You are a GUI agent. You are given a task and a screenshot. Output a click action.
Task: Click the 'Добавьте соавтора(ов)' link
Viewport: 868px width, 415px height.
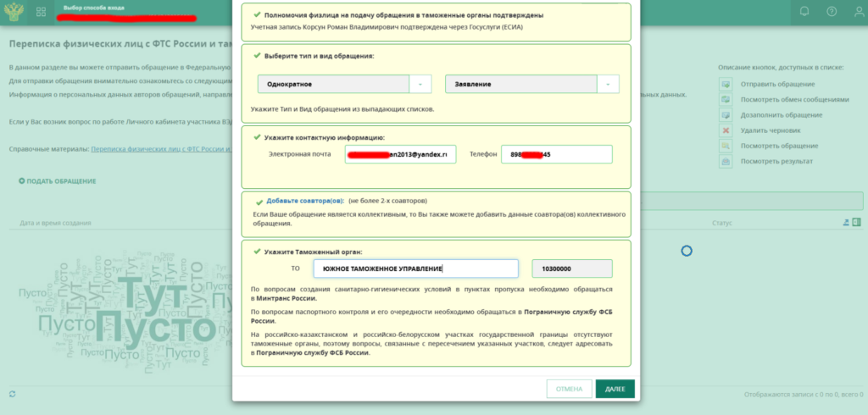[x=305, y=201]
